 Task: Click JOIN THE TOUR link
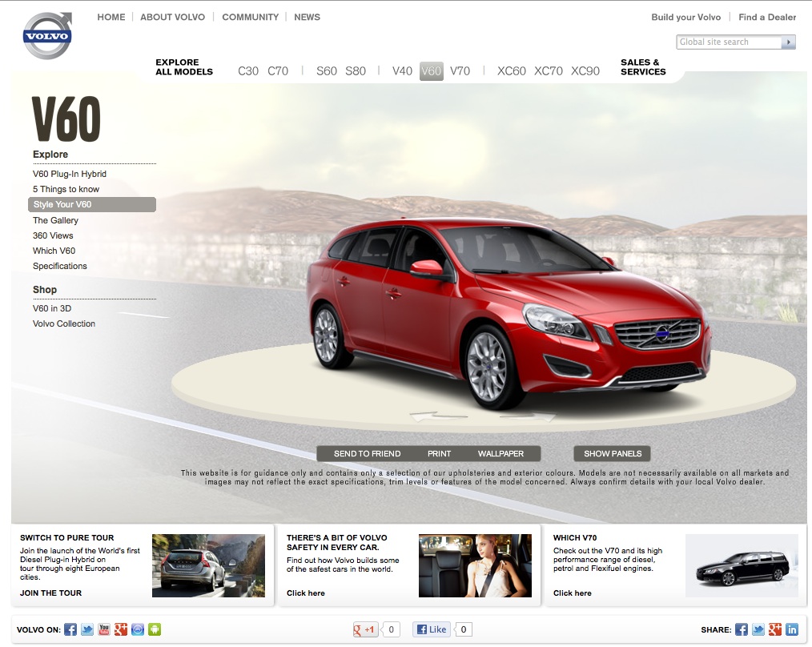50,593
